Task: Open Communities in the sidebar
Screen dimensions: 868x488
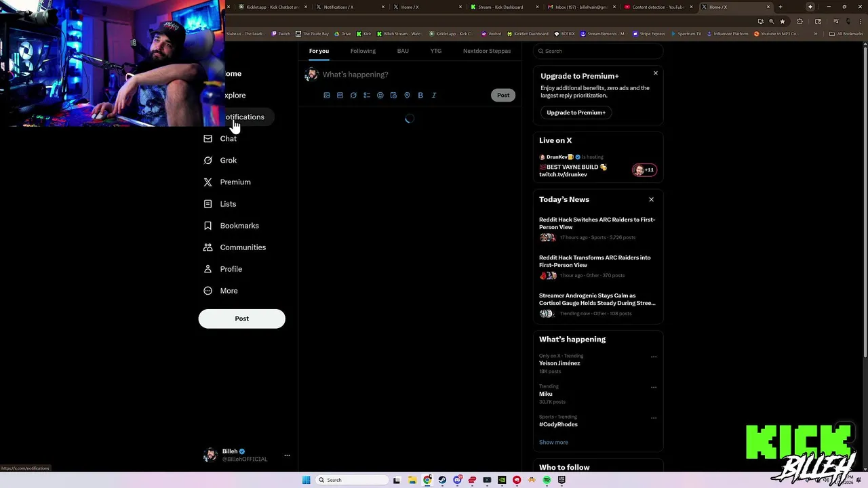Action: (x=235, y=247)
